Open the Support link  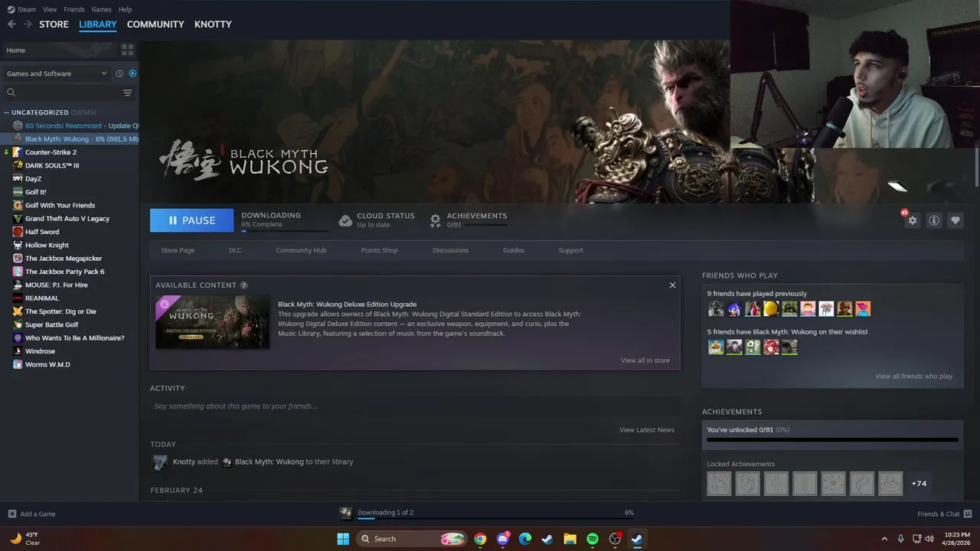coord(570,250)
